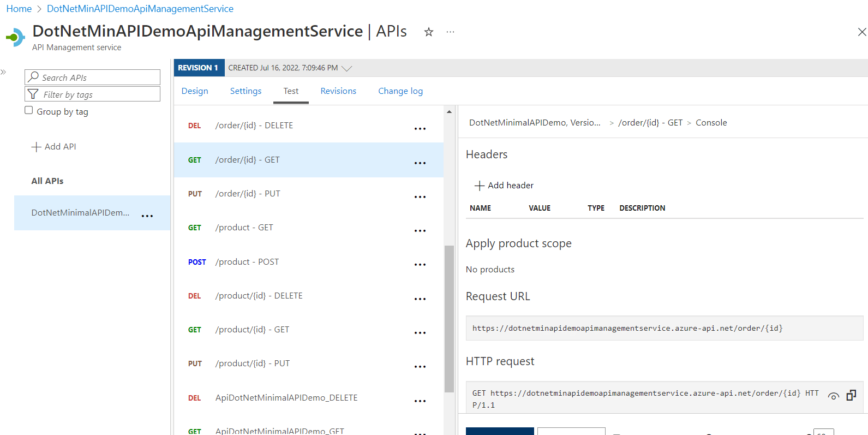Image resolution: width=868 pixels, height=435 pixels.
Task: Select the /order/{id} - GET operation
Action: tap(309, 160)
